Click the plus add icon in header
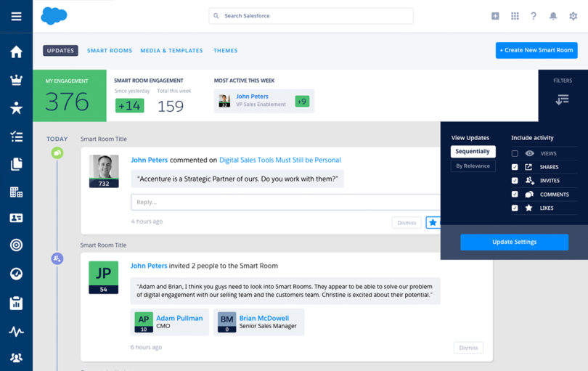The image size is (588, 371). [495, 16]
